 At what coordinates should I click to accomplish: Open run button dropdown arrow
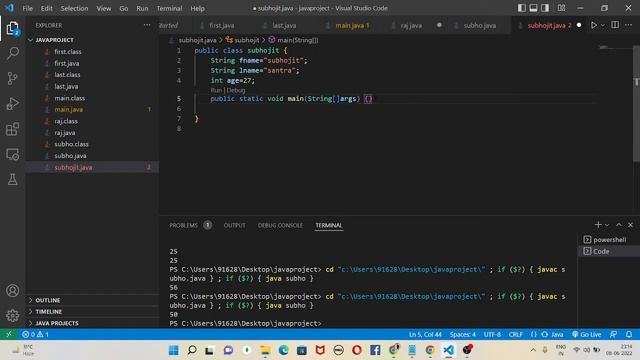pos(603,25)
